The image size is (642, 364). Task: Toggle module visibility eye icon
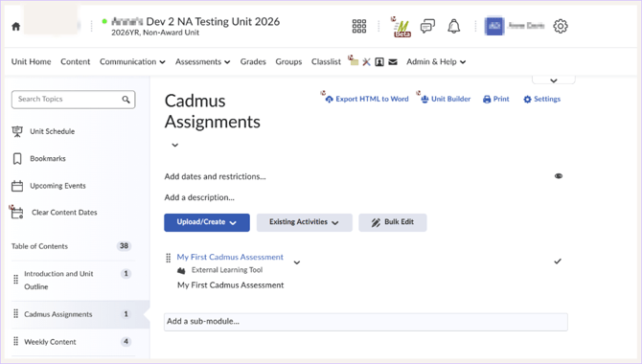(x=559, y=176)
